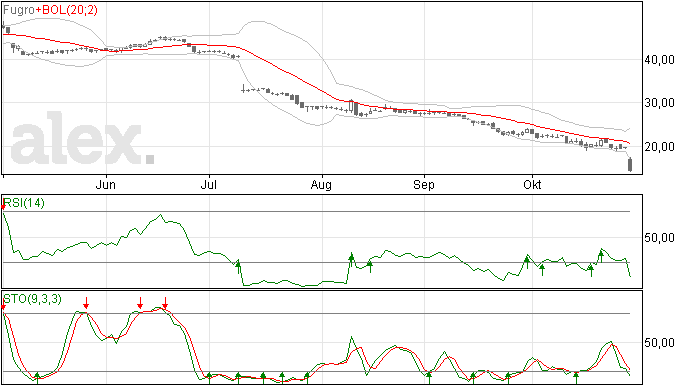690x387 pixels.
Task: Click the Okt label on the time axis
Action: 532,184
